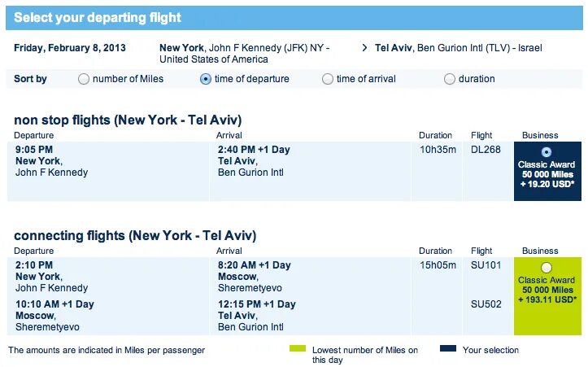Click the arrow between New York and Tel Aviv
The width and height of the screenshot is (588, 367).
coord(364,48)
